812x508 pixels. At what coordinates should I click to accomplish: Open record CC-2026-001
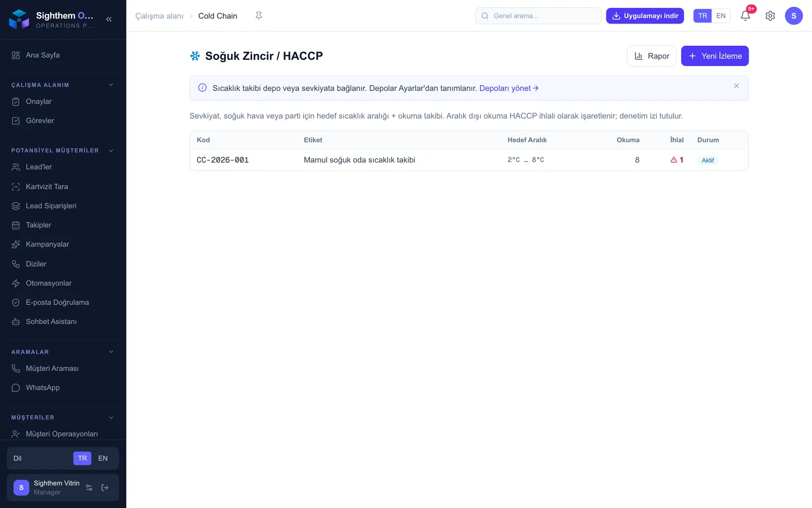(223, 160)
